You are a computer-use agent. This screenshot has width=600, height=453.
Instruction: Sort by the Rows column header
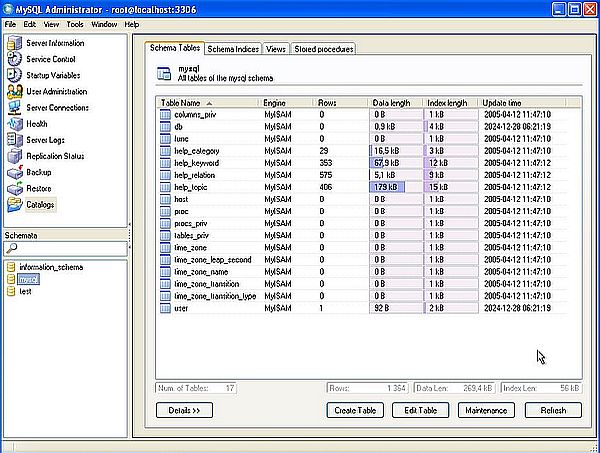tap(341, 103)
